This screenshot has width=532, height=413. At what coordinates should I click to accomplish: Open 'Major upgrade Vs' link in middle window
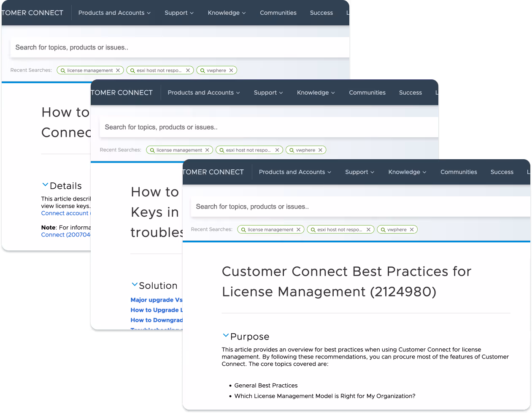coord(157,300)
